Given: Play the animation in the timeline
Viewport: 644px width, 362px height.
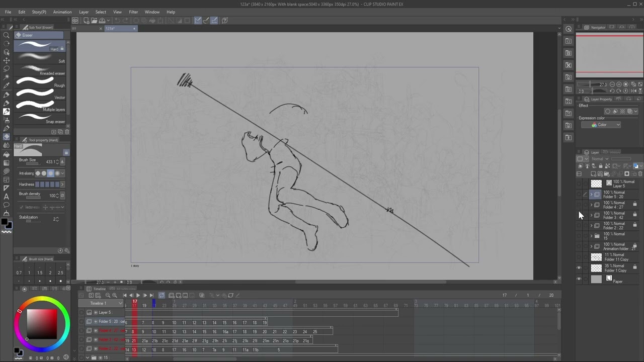Looking at the screenshot, I should pos(138,296).
